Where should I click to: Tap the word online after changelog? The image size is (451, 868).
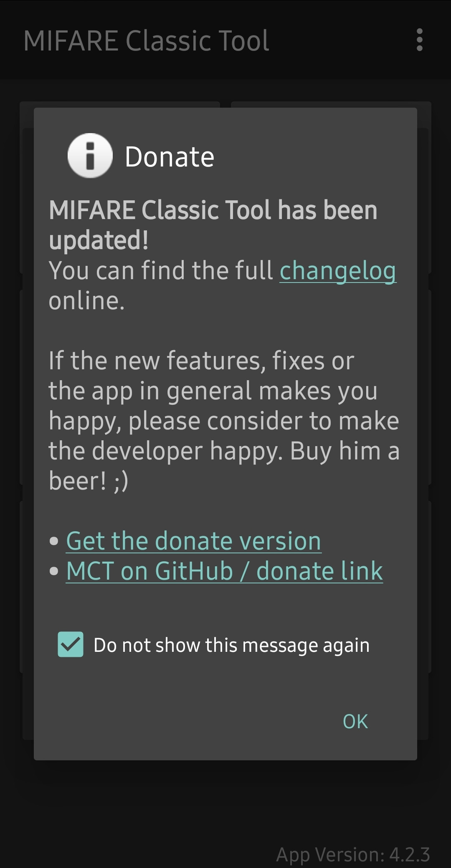coord(86,300)
